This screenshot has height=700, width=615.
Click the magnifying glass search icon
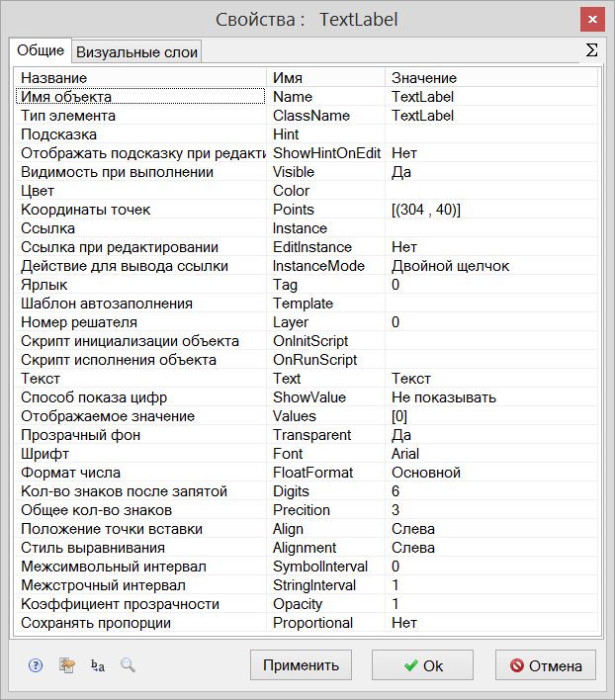[x=128, y=665]
